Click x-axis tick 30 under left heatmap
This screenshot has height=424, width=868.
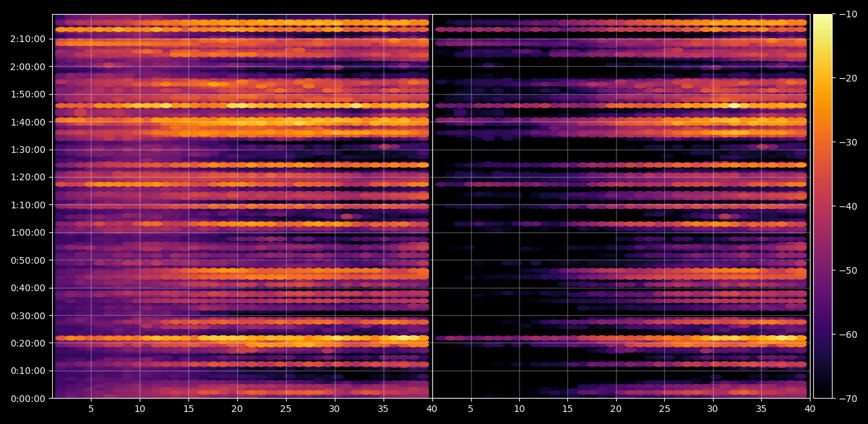pos(334,409)
